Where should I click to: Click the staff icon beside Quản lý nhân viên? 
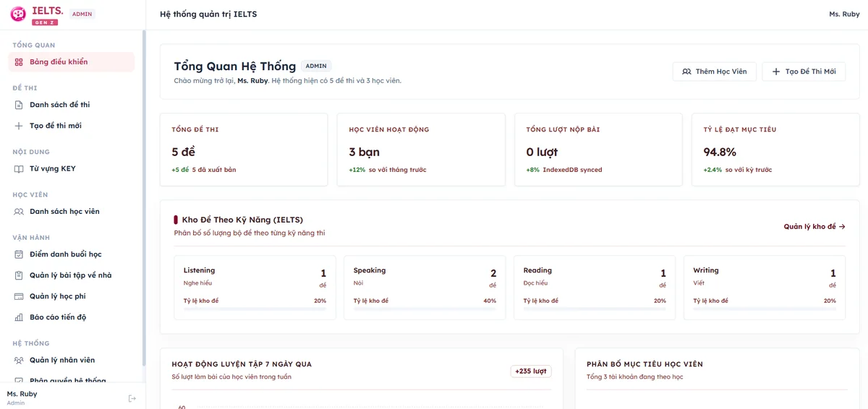[x=19, y=360]
